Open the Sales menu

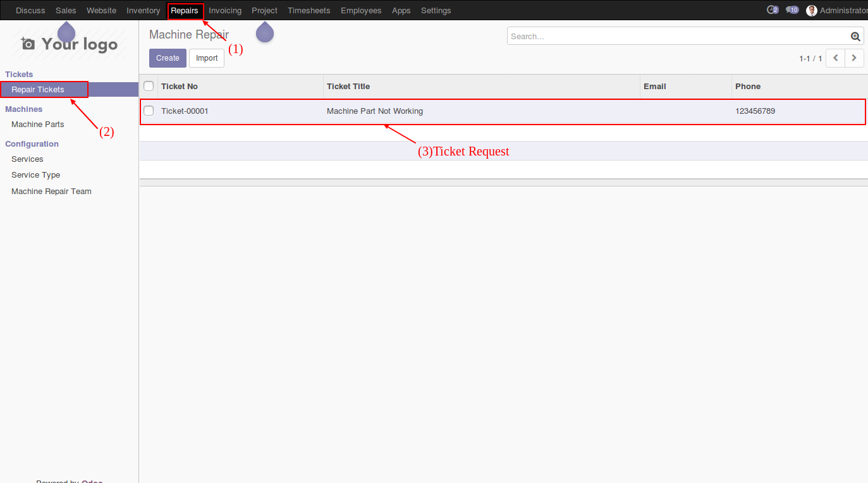[x=66, y=10]
